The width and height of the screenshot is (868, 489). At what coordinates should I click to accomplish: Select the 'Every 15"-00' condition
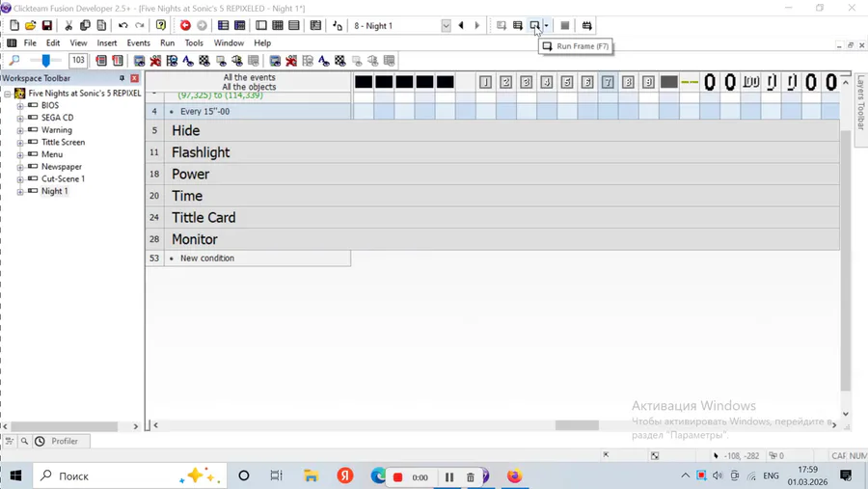pos(204,111)
